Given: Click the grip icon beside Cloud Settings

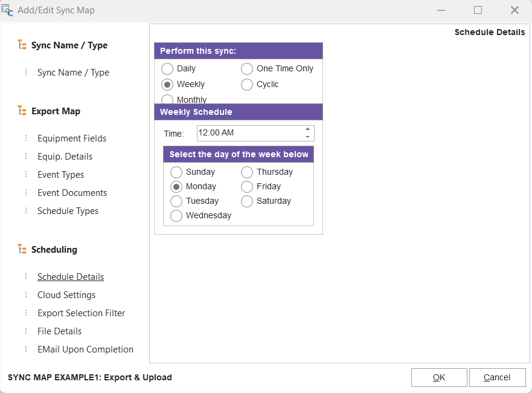Looking at the screenshot, I should click(x=26, y=295).
